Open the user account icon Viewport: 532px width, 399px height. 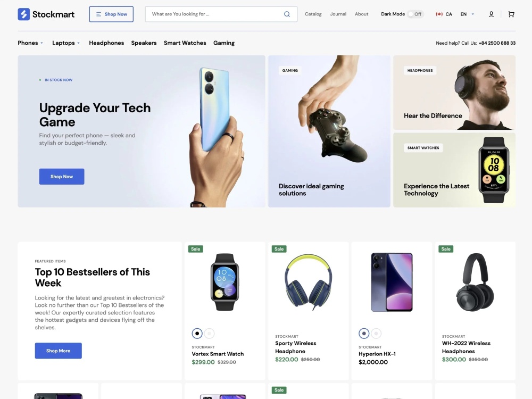491,14
